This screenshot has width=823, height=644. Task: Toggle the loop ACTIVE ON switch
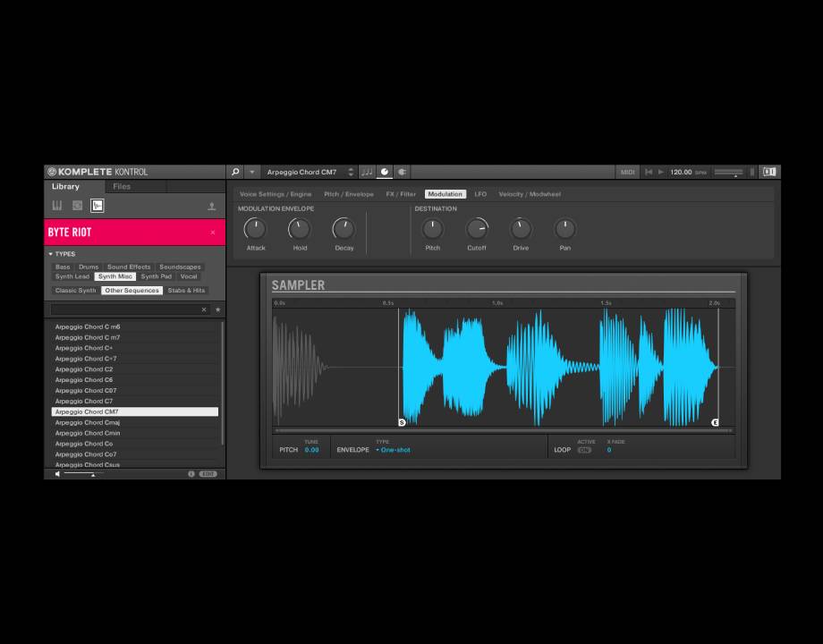584,450
